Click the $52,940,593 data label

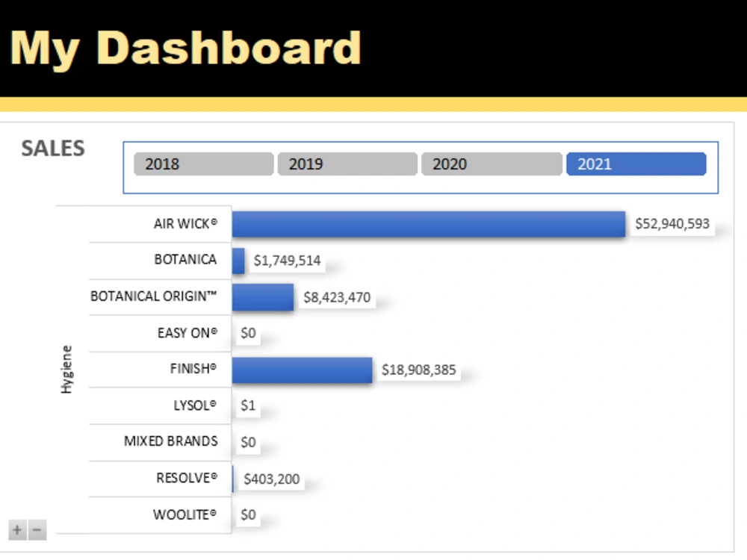[x=672, y=223]
